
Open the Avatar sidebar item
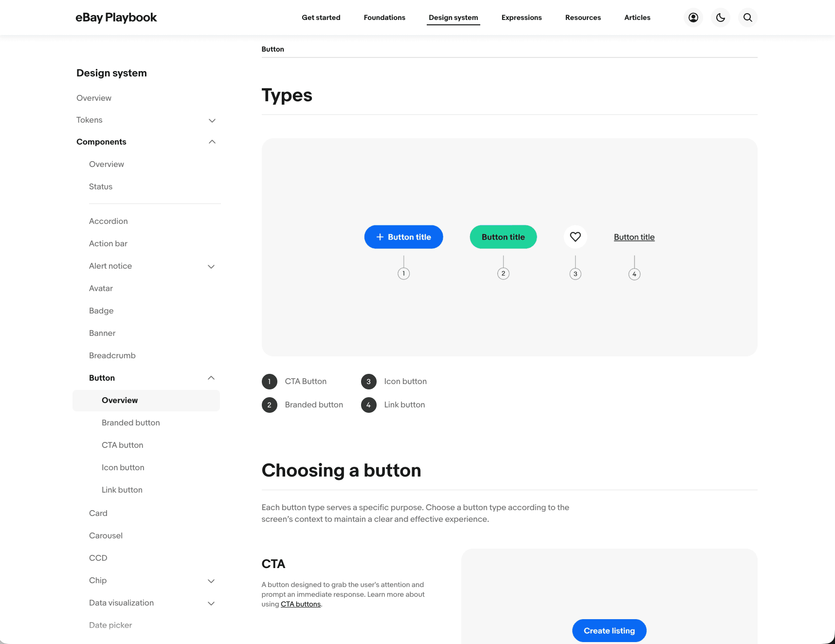[101, 288]
